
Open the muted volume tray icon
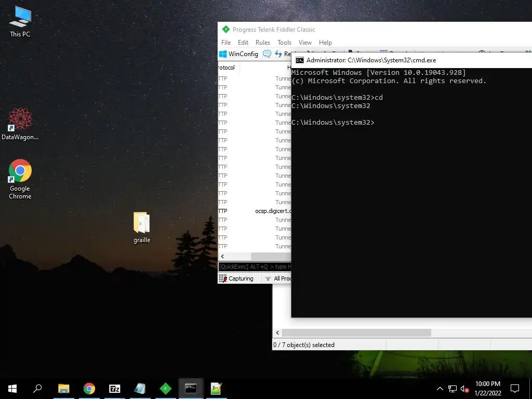point(464,389)
